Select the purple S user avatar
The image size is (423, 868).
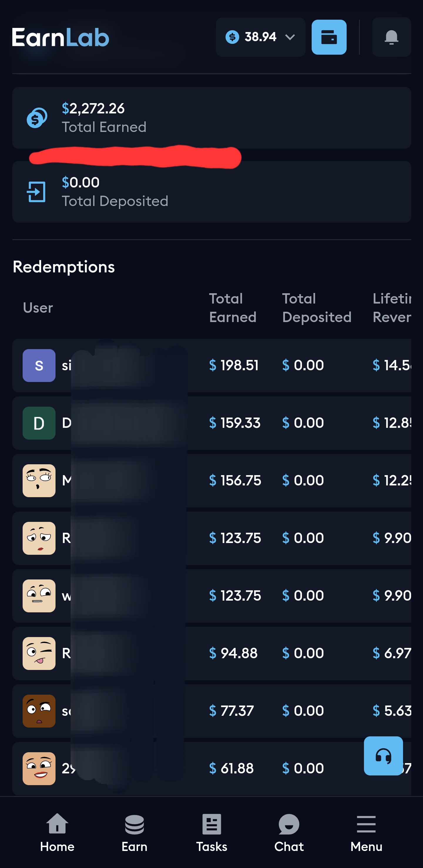pos(39,365)
